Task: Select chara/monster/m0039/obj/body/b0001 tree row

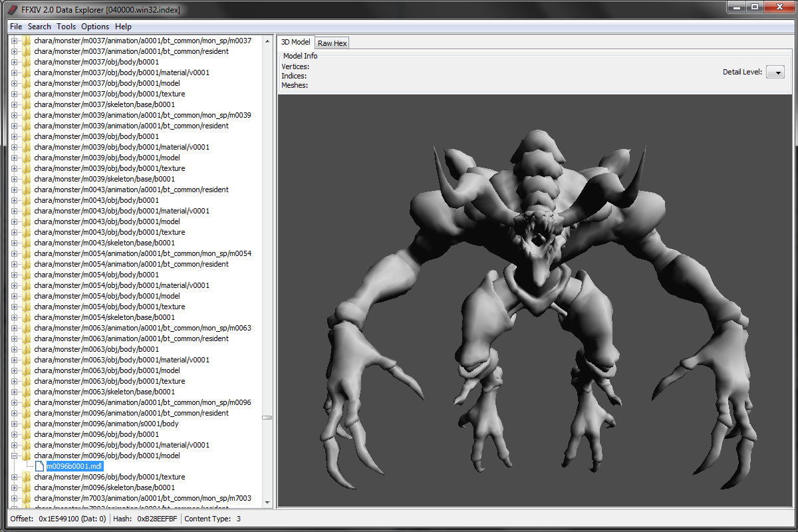Action: (x=96, y=136)
